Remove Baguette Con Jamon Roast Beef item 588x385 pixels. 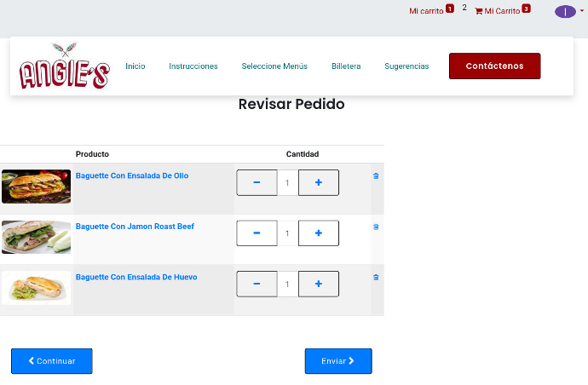coord(376,227)
